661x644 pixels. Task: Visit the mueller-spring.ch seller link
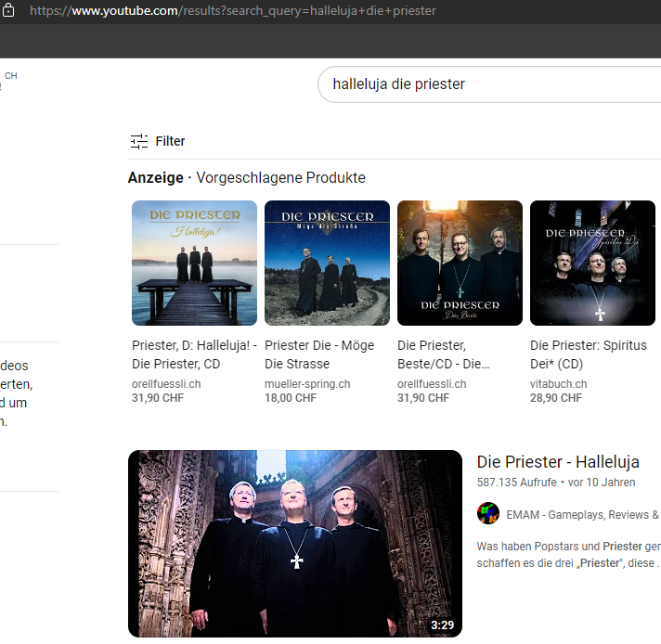click(x=308, y=383)
